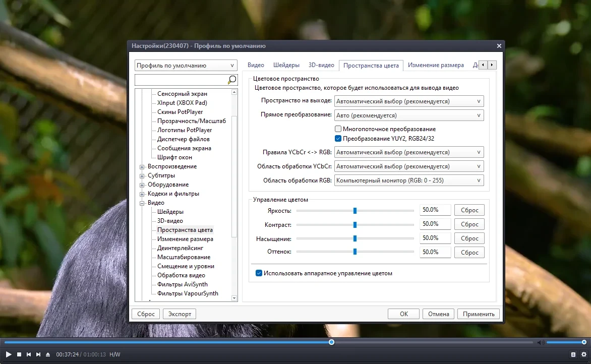Click the Экспорт button
Screen dimensions: 591x364
click(x=180, y=314)
